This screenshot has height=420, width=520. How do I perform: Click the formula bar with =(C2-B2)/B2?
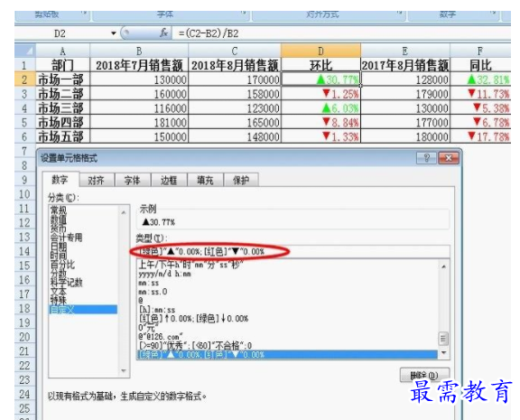pyautogui.click(x=341, y=33)
